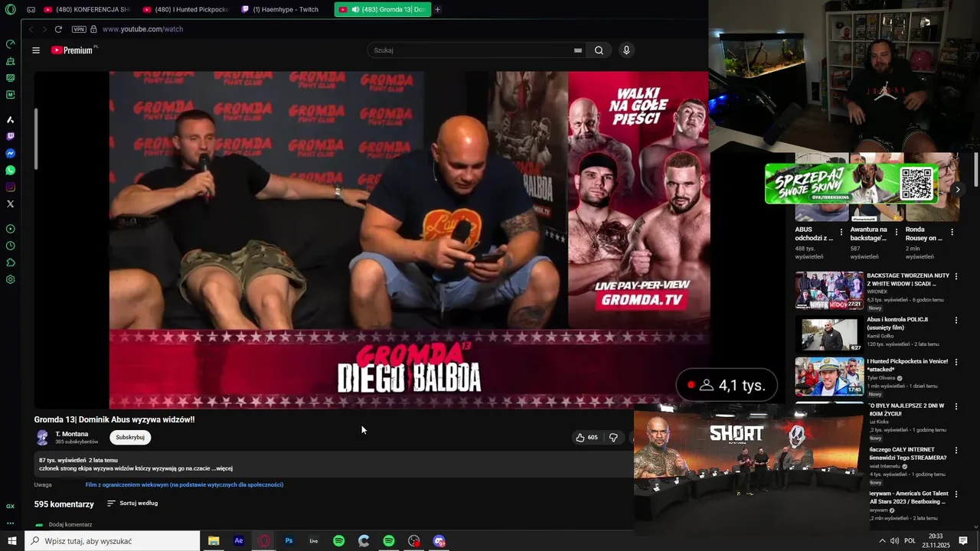Open the Abus i kontrola POLICJI thumbnail
This screenshot has width=980, height=551.
point(829,334)
